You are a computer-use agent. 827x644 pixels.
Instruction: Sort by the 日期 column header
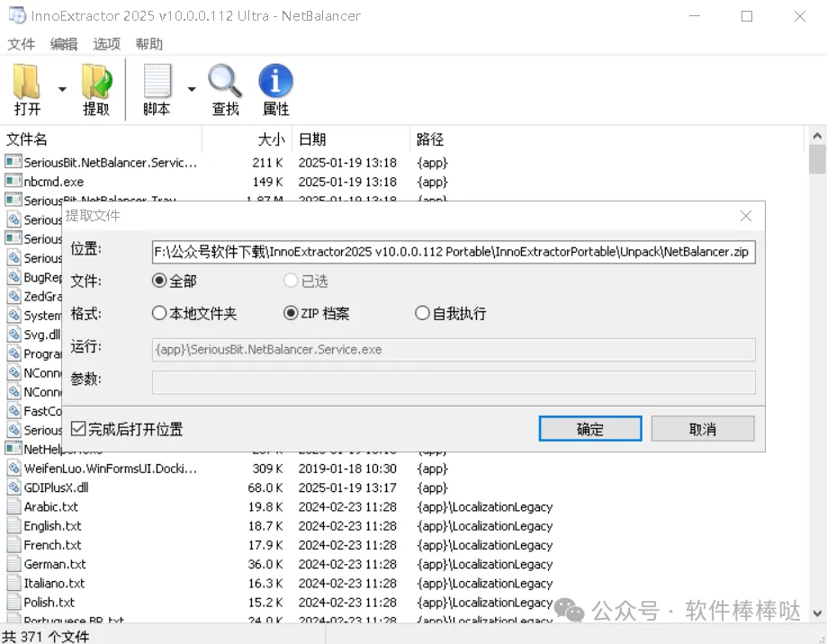tap(351, 139)
